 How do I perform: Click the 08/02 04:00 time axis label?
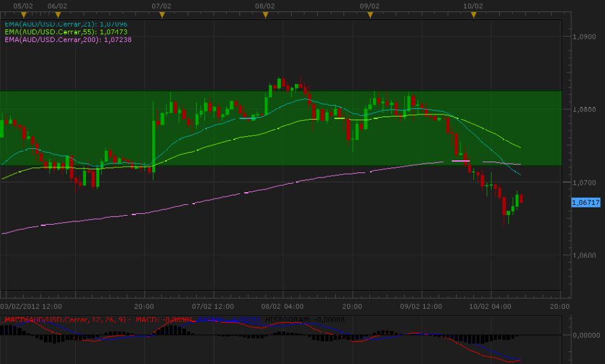click(281, 306)
